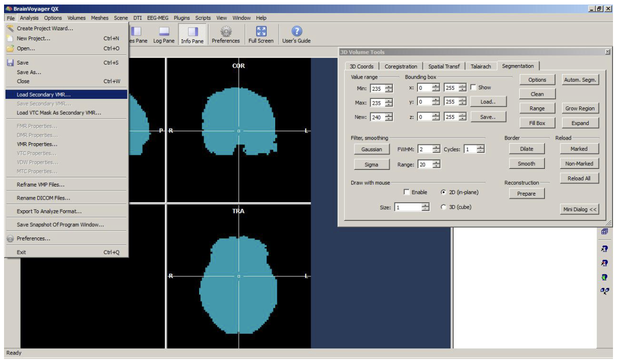The image size is (617, 364).
Task: Choose Export To Analyze Format... entry
Action: (66, 211)
